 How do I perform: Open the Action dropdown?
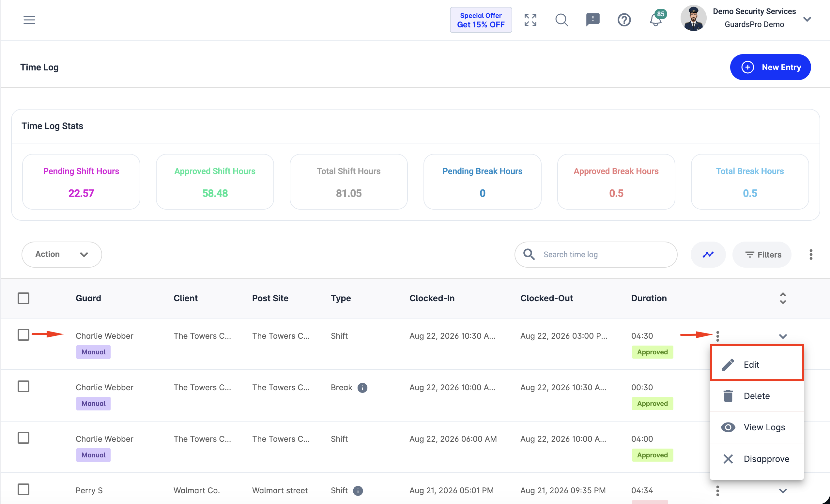tap(62, 255)
